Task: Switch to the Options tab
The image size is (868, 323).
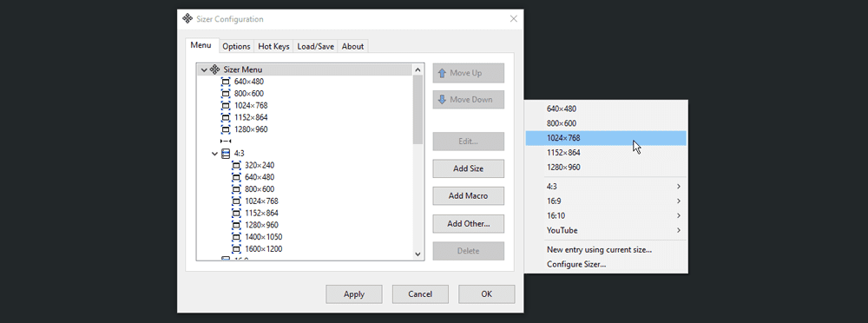Action: click(x=236, y=47)
